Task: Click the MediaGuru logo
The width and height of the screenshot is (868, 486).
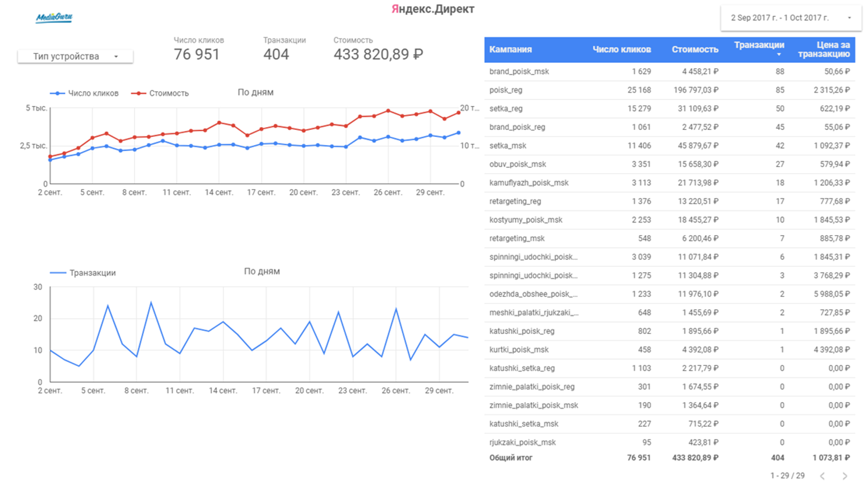Action: 54,17
